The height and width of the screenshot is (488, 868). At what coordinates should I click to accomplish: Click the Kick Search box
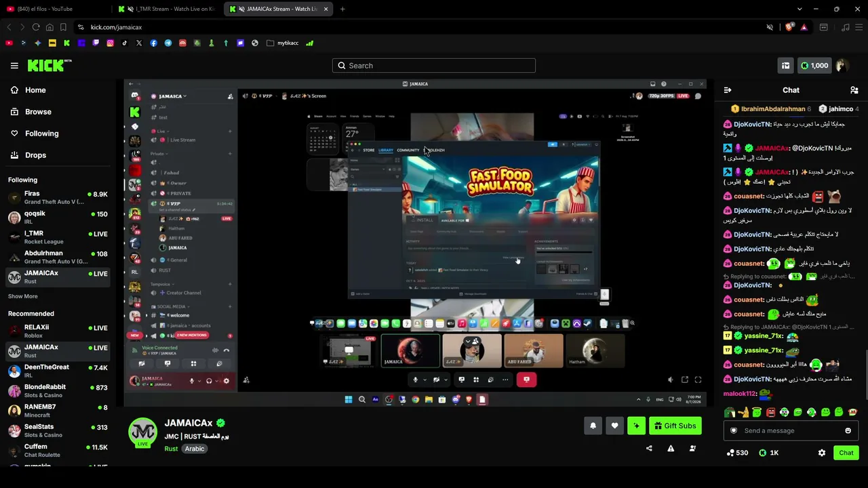(434, 66)
